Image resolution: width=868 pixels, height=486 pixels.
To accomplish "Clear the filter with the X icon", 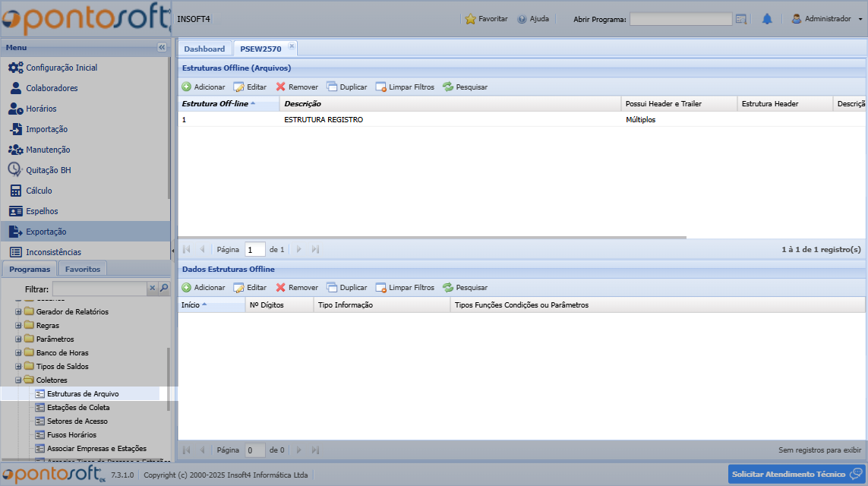I will pyautogui.click(x=152, y=289).
